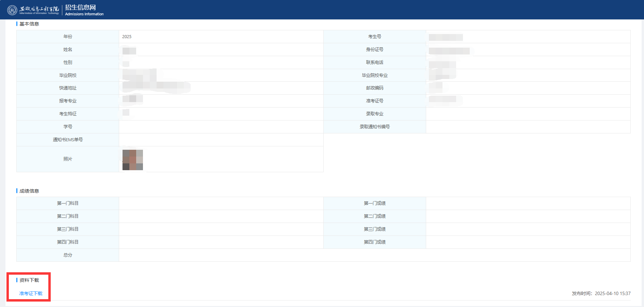
Task: Click the 准考证号 label cell
Action: [x=374, y=101]
